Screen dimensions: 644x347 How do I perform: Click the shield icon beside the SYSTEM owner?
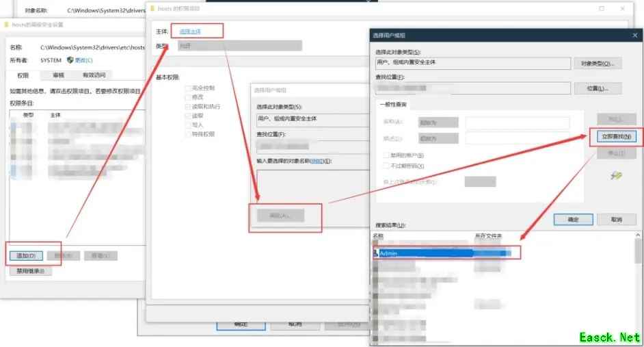(70, 60)
